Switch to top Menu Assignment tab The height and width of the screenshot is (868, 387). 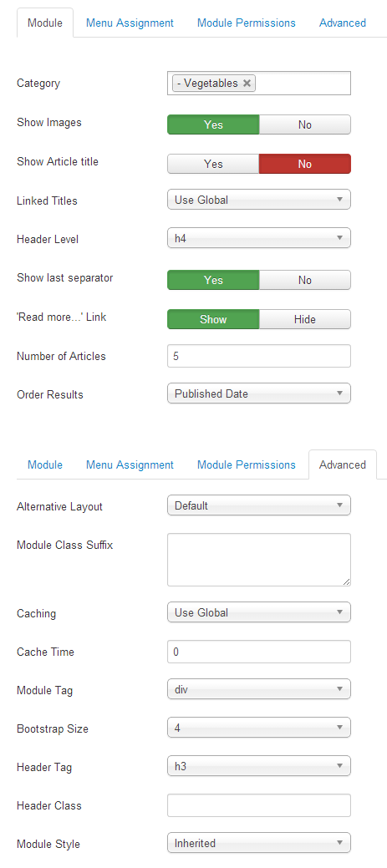click(130, 23)
